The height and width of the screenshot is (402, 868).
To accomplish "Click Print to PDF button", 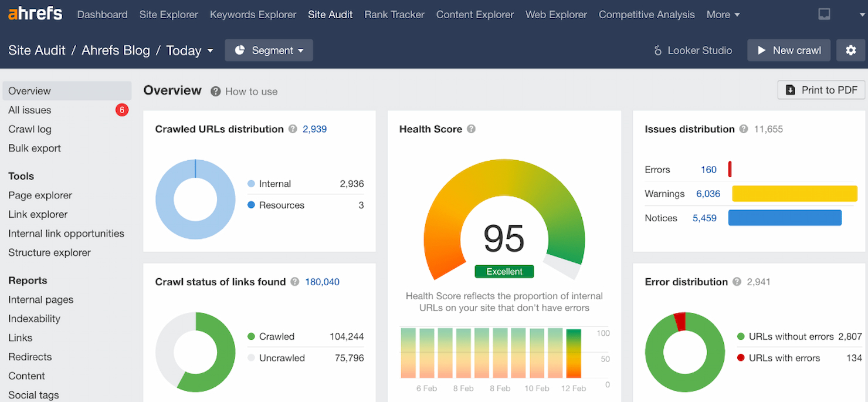I will coord(821,90).
